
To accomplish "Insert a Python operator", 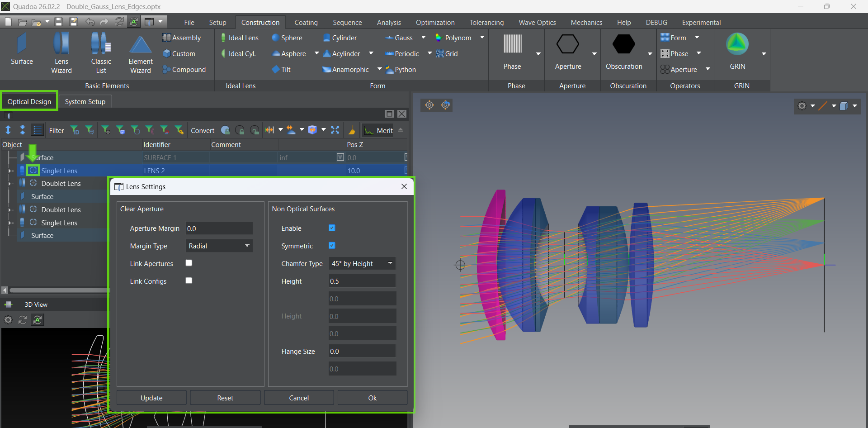I will (401, 69).
